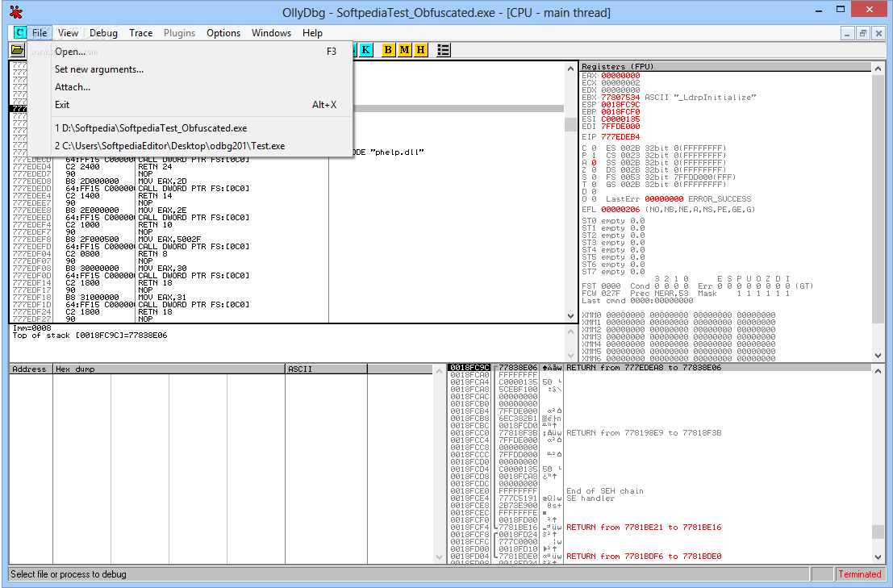Select the highlighted stack address 0018FC9C
893x588 pixels.
click(469, 368)
